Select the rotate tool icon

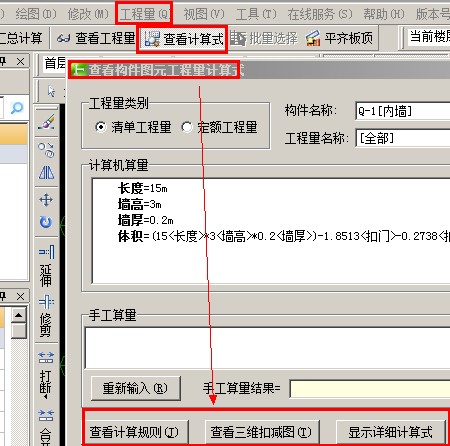[46, 222]
